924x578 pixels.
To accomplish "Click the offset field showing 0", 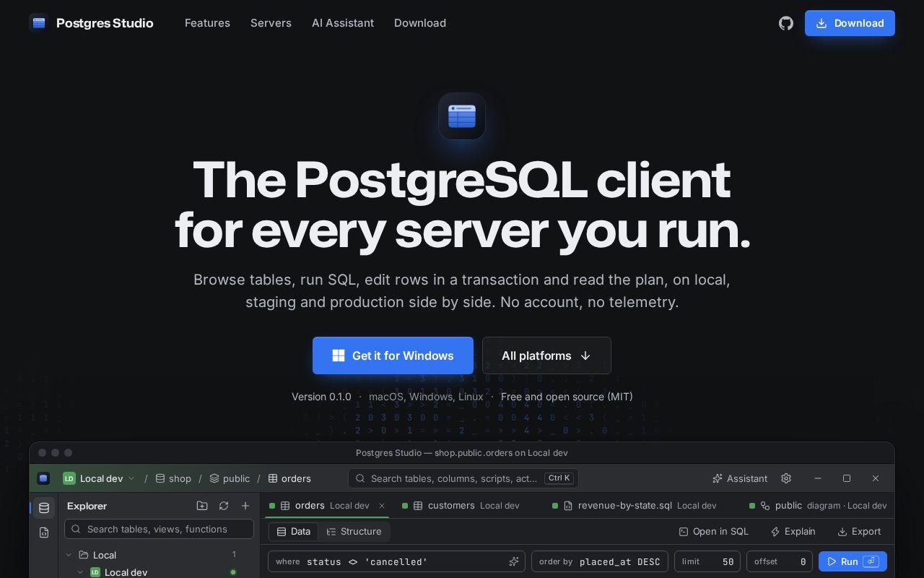I will pyautogui.click(x=780, y=561).
